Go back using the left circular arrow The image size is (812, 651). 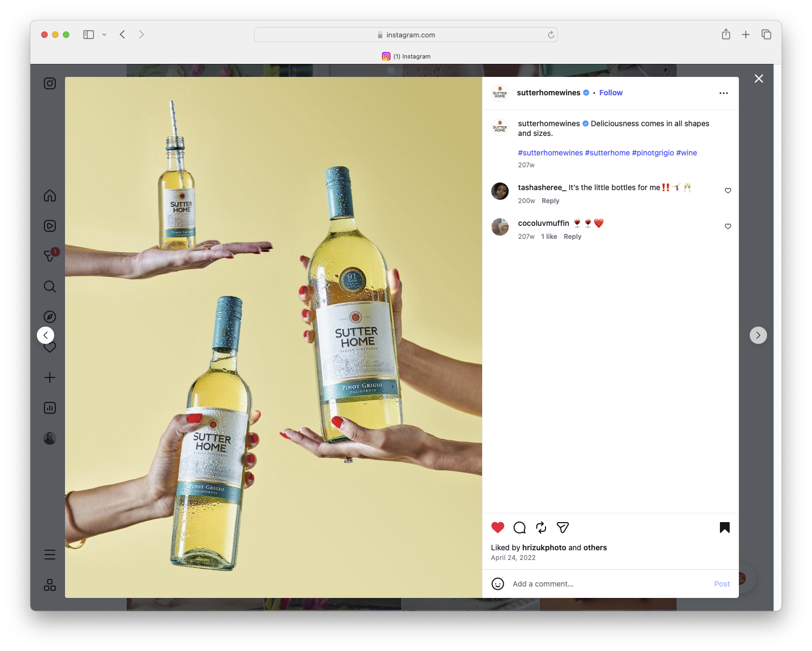(x=46, y=335)
